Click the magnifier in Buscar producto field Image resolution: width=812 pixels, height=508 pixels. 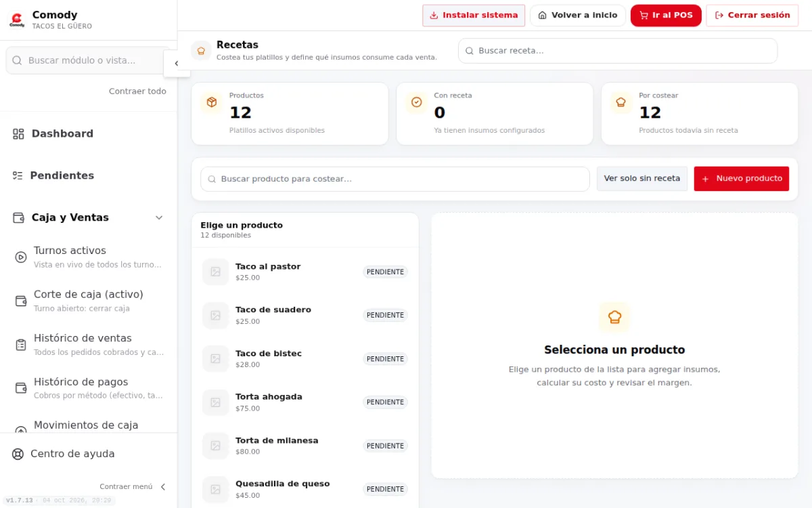tap(212, 179)
